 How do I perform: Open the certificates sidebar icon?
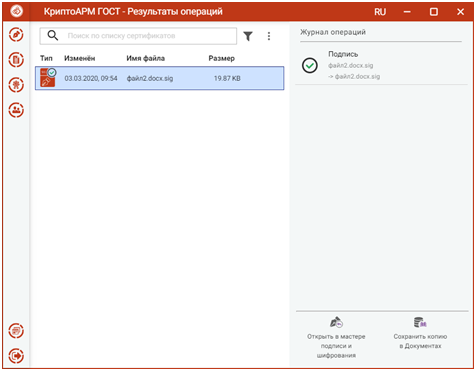[x=16, y=85]
